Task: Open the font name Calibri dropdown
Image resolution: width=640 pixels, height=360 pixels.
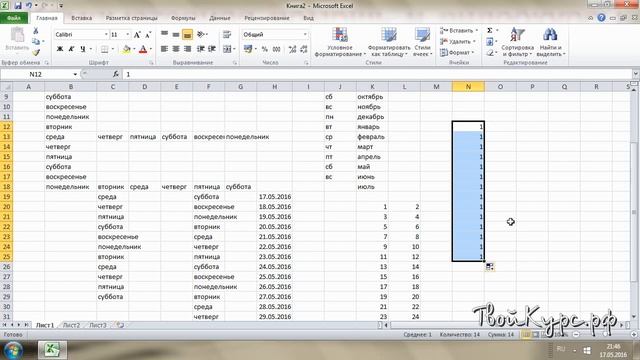Action: (106, 35)
